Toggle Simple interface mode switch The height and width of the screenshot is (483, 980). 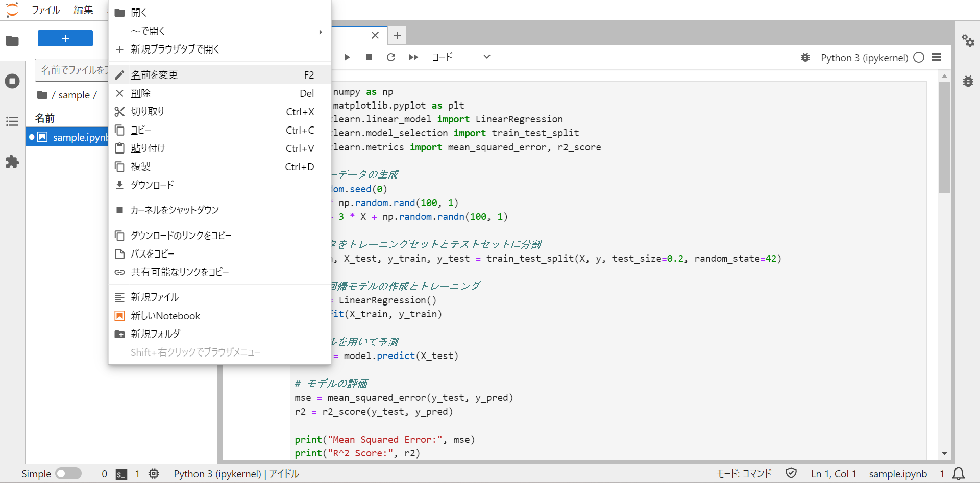pyautogui.click(x=70, y=473)
